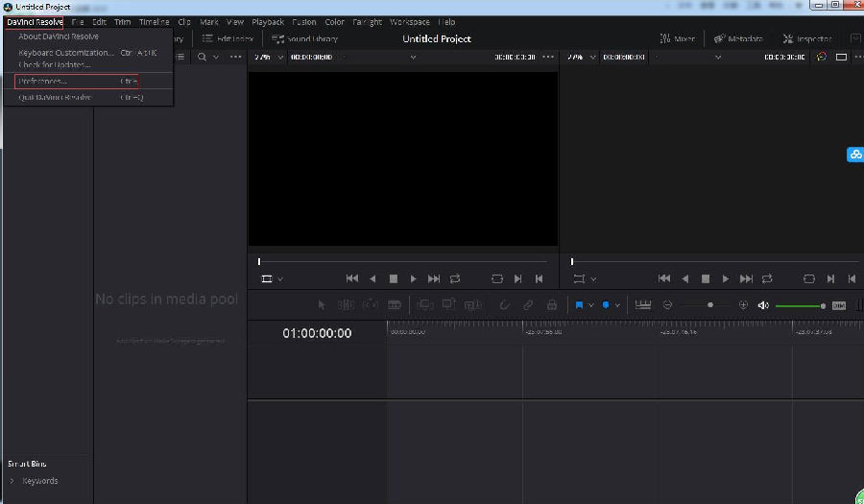Expand the blue marker color dropdown

click(x=618, y=305)
